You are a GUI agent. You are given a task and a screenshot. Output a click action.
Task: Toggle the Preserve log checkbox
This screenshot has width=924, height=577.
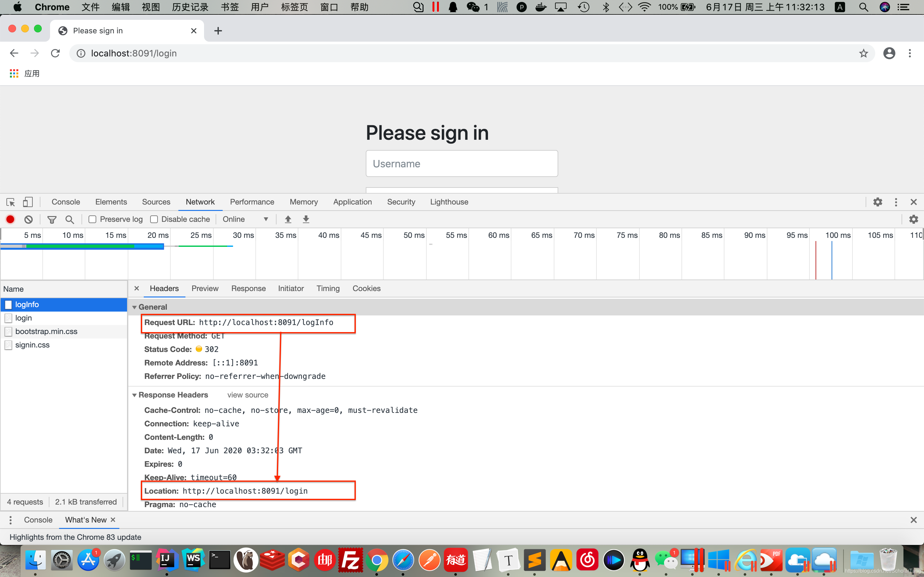pos(93,219)
